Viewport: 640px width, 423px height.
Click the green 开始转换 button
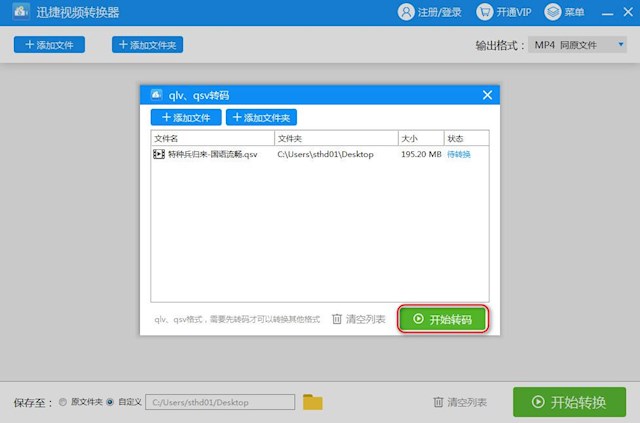coord(569,402)
